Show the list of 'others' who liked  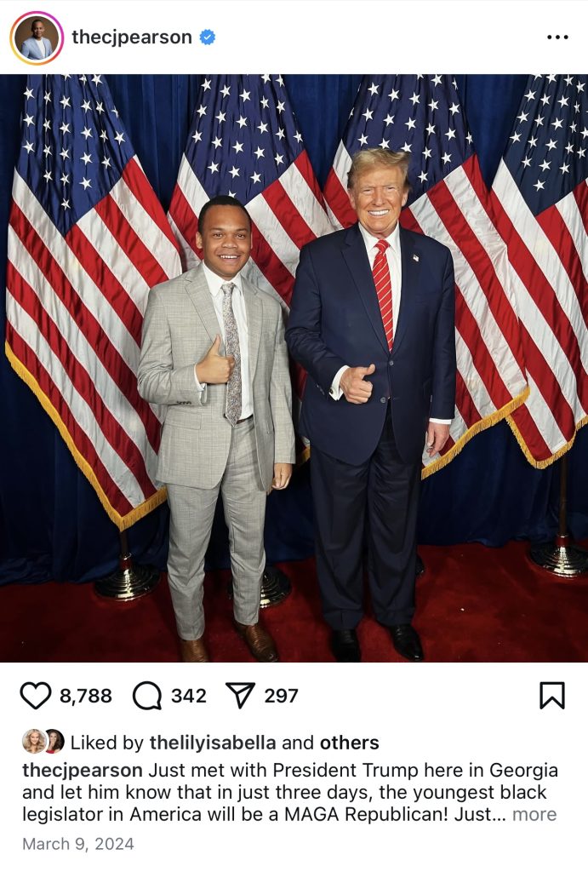[x=349, y=743]
